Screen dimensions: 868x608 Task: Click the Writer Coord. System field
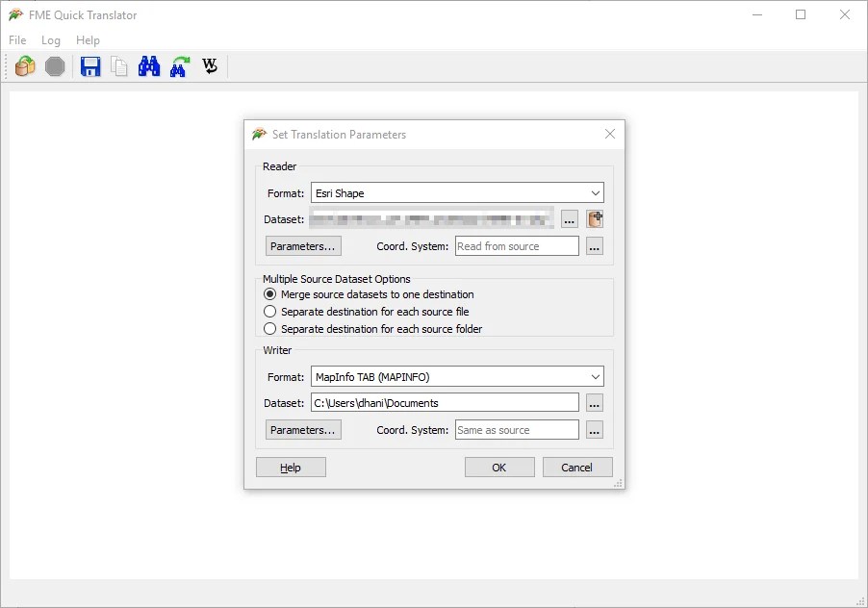click(x=517, y=430)
